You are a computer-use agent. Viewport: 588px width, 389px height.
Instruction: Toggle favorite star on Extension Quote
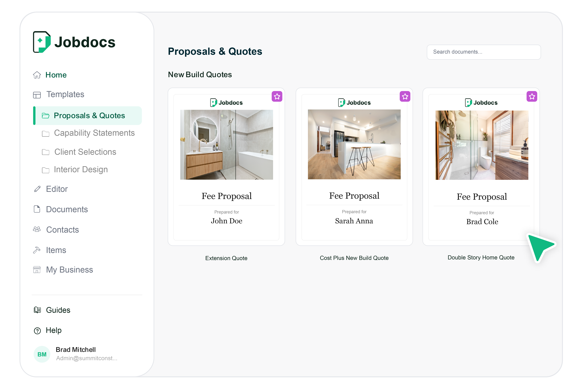click(277, 97)
